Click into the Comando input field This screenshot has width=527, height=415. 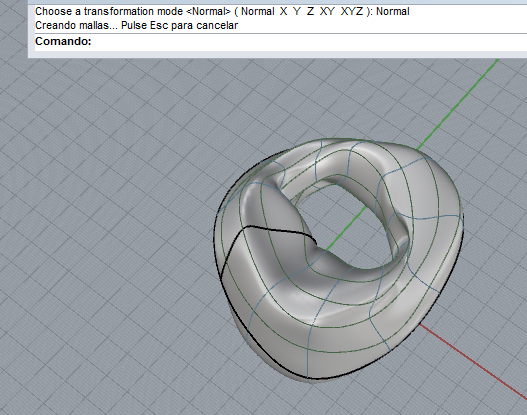(308, 42)
